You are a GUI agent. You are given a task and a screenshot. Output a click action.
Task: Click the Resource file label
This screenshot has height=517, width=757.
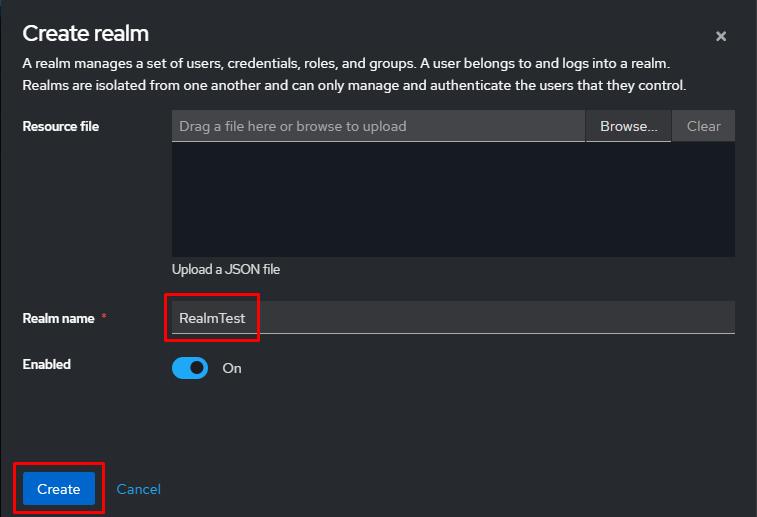[x=61, y=126]
